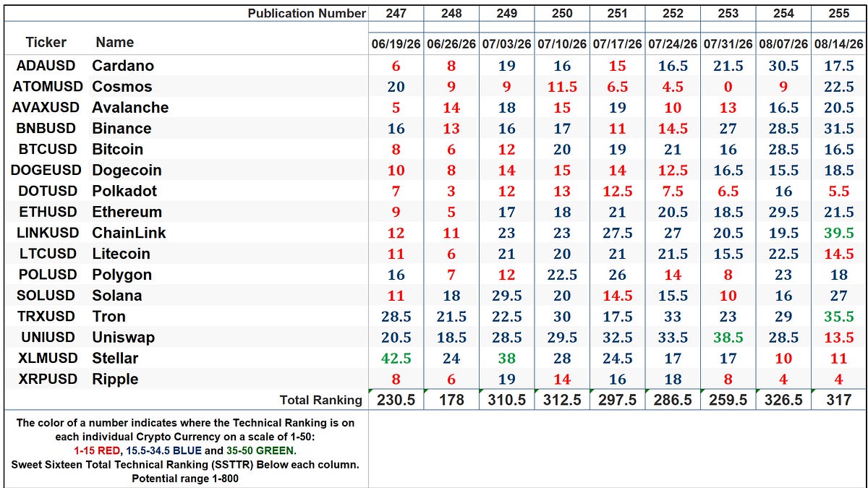This screenshot has height=488, width=868.
Task: Select ChainLink's green 39.5 value
Action: coord(839,234)
